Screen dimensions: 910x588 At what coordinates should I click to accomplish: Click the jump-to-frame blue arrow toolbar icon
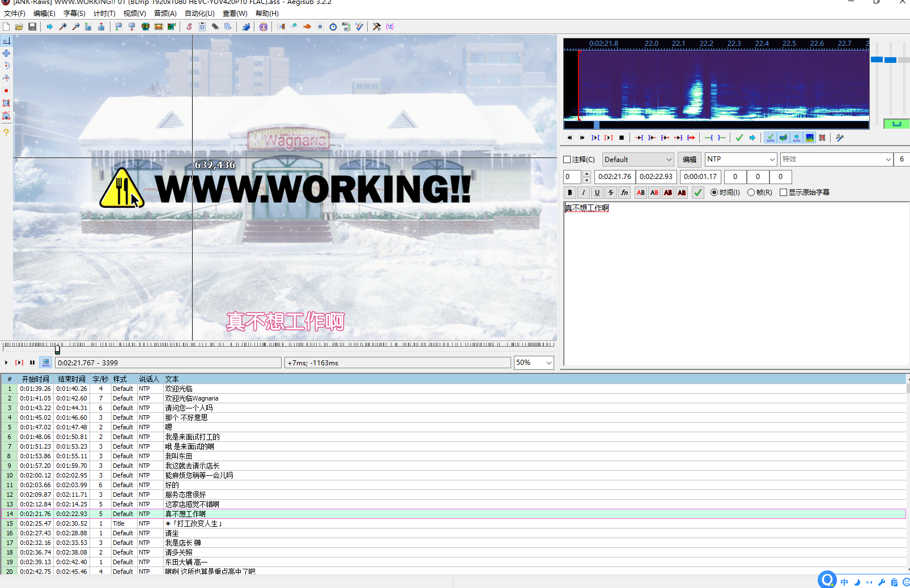[50, 27]
